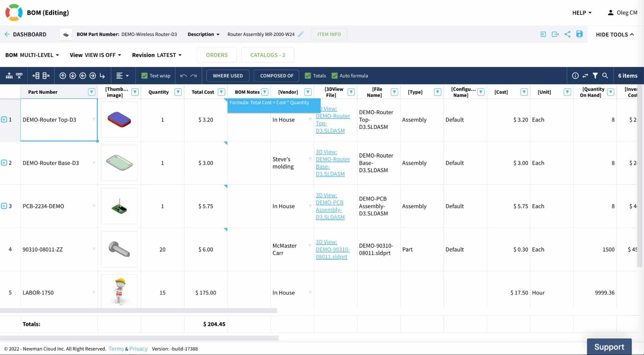Click the export icon
This screenshot has height=355, width=644.
point(555,34)
